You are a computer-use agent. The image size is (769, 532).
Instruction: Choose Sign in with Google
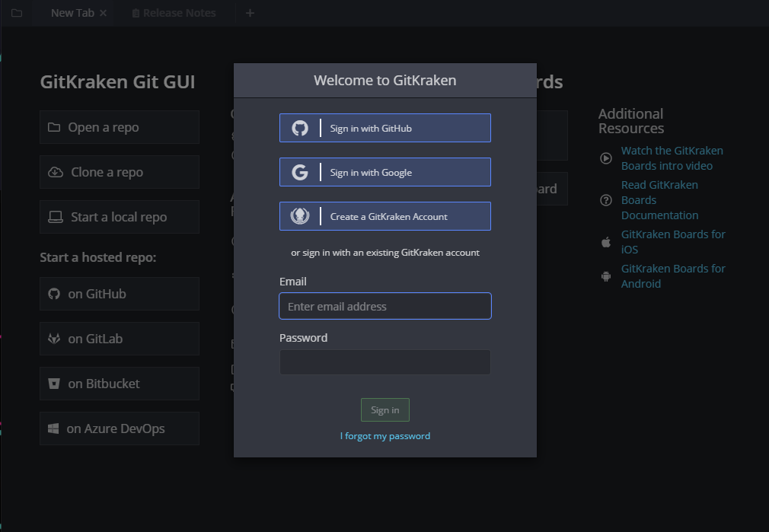click(x=385, y=172)
